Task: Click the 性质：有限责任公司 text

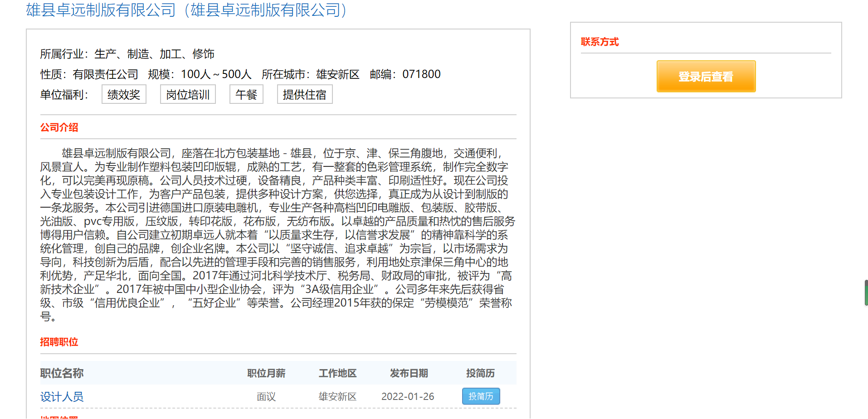Action: (x=89, y=74)
